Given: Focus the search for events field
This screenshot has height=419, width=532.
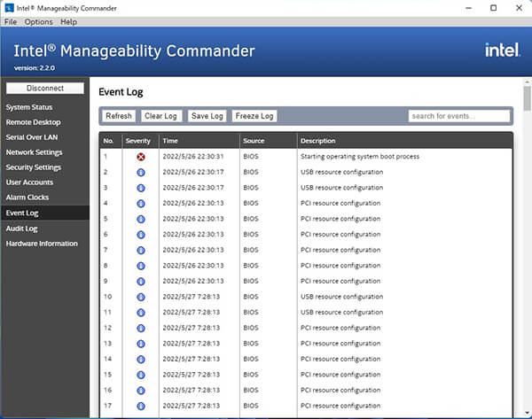Looking at the screenshot, I should 458,116.
